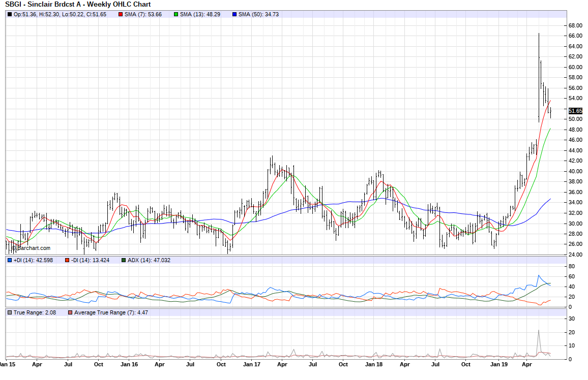The image size is (588, 380).
Task: Select the 'Op:51.36, Hi:52.30, Lo:50.22, Cl:51.65' readout
Action: 60,15
